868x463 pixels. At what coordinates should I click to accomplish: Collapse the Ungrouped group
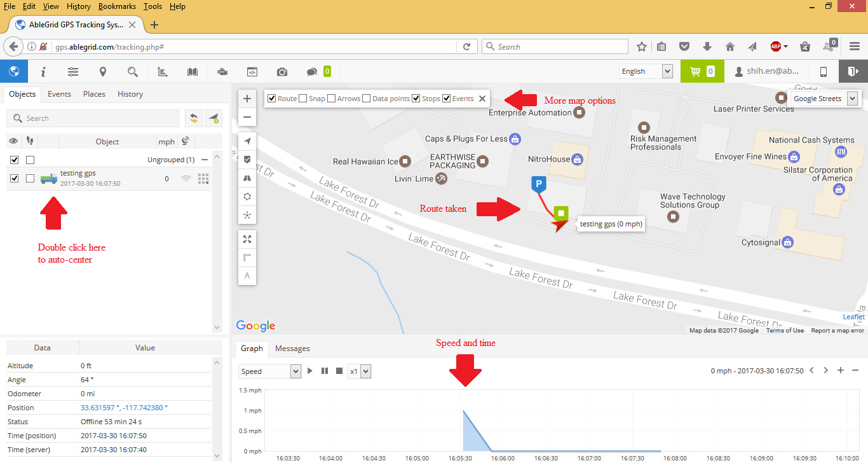205,160
